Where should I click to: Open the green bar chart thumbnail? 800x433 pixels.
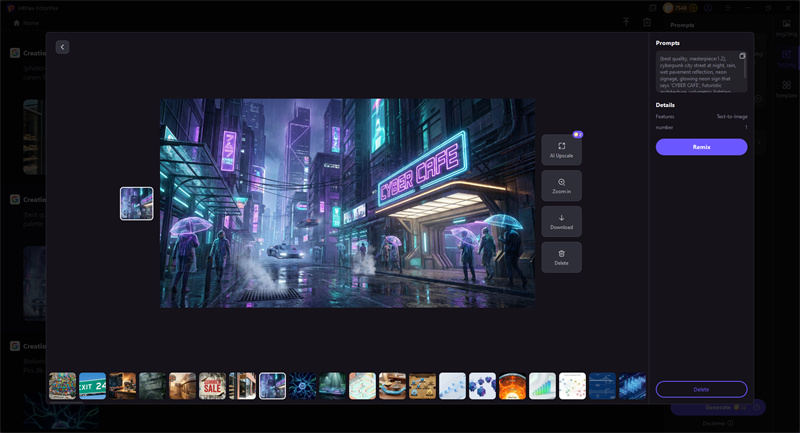[542, 386]
